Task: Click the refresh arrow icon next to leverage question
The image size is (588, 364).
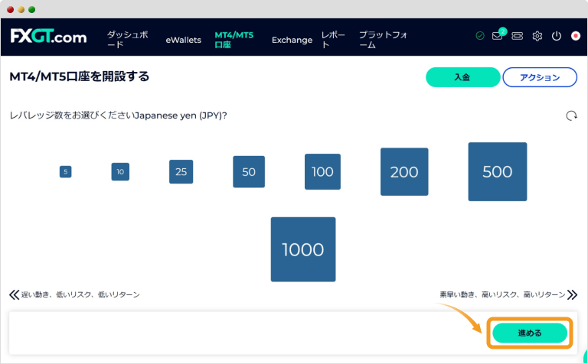Action: [571, 115]
